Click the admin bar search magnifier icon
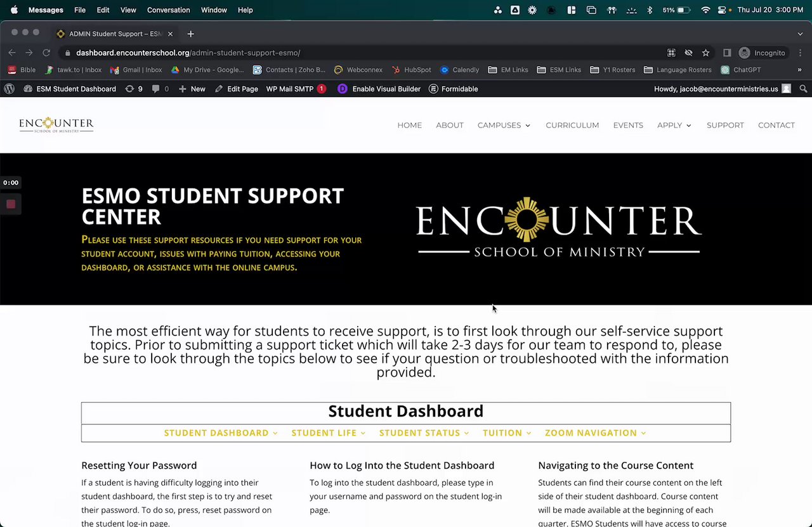This screenshot has height=527, width=812. point(803,89)
